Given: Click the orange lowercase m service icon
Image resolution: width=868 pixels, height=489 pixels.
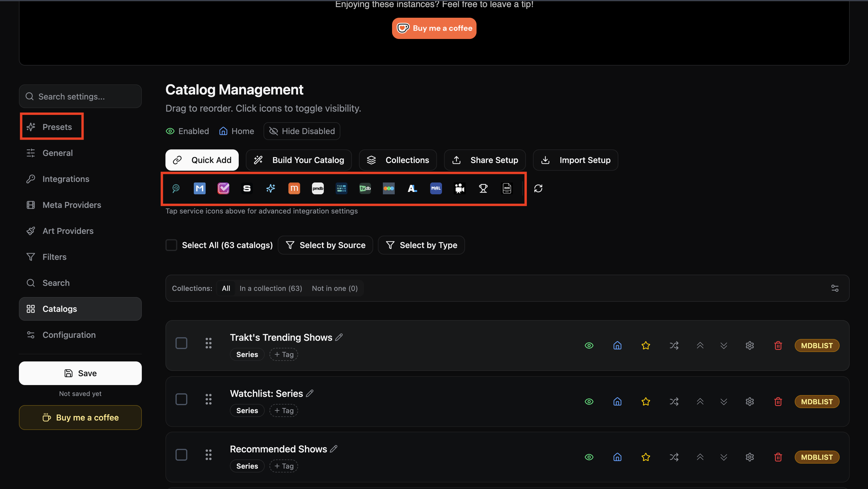Looking at the screenshot, I should pos(294,188).
